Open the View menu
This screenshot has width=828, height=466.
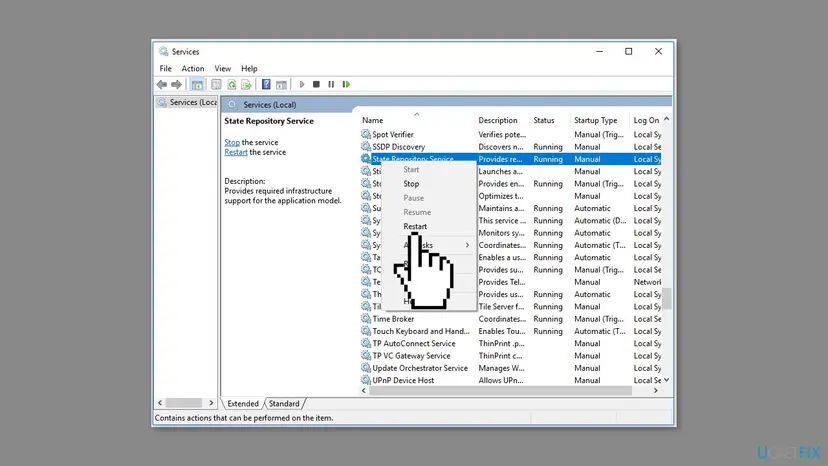point(222,69)
